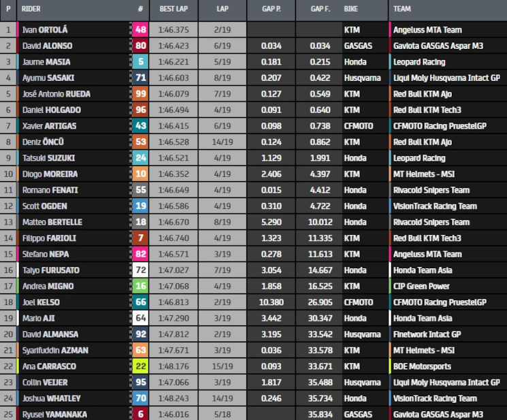Screen dimensions: 507x420
Task: Select rider Collin VEIJER
Action: pyautogui.click(x=45, y=383)
